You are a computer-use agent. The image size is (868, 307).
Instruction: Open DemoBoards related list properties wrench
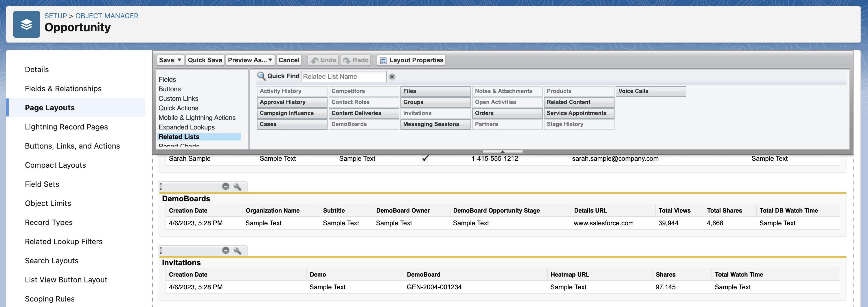click(238, 187)
